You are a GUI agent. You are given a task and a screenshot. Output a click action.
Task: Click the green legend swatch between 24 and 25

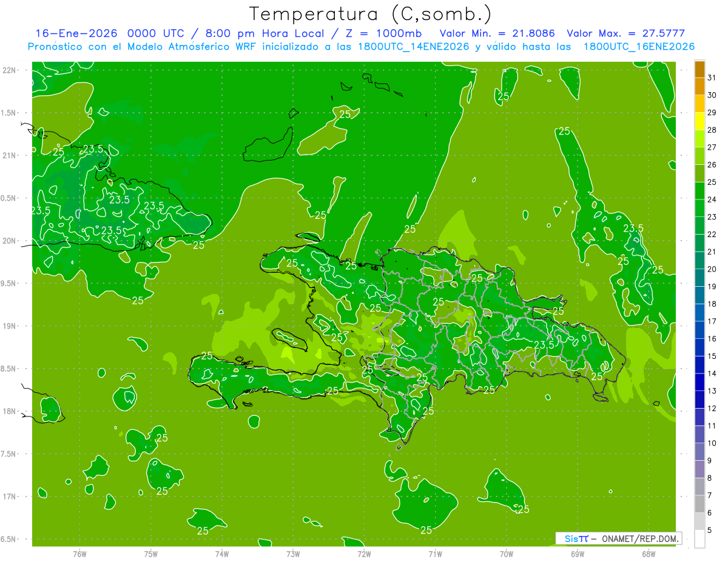699,191
